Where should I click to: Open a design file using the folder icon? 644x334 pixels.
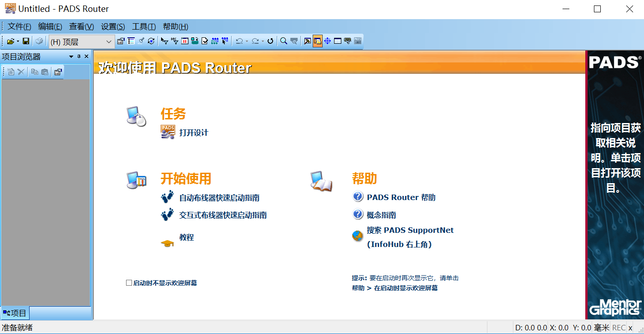tap(11, 41)
